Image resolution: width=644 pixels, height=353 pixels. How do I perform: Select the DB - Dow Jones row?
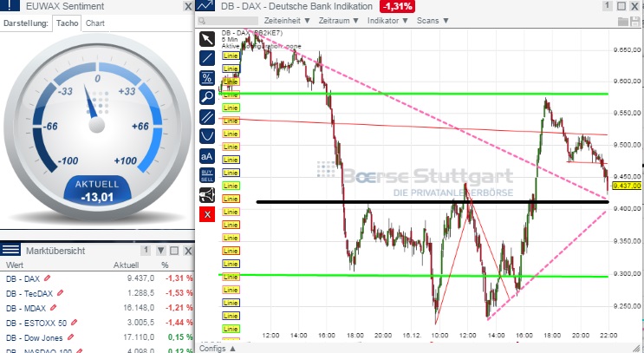pos(97,337)
